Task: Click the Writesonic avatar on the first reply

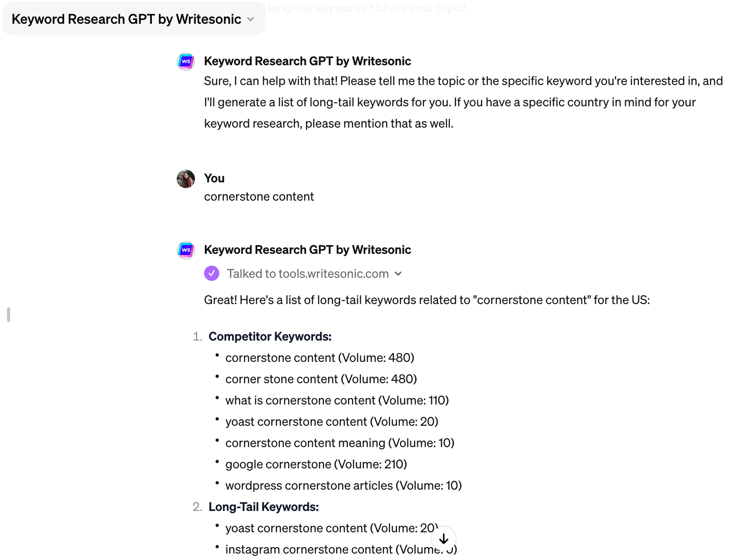Action: (x=186, y=61)
